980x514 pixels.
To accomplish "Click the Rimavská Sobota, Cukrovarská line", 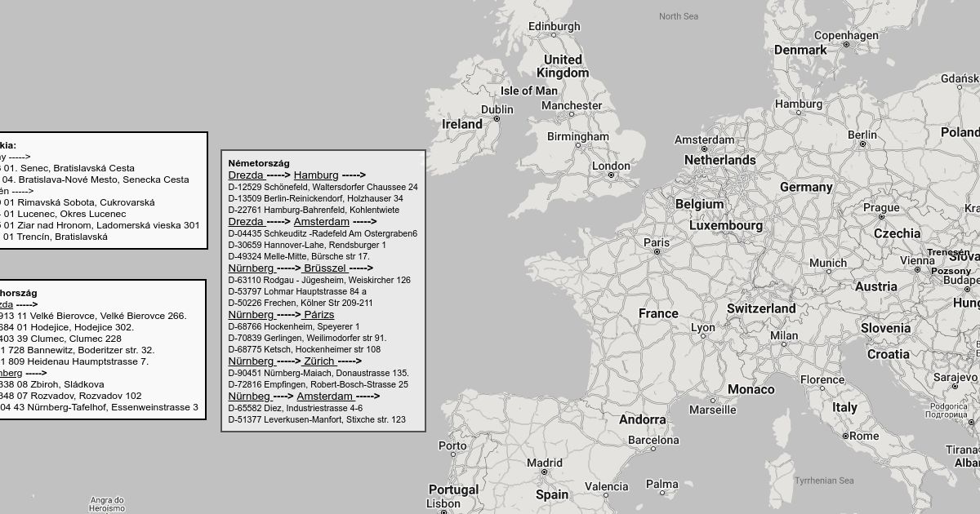I will click(77, 202).
